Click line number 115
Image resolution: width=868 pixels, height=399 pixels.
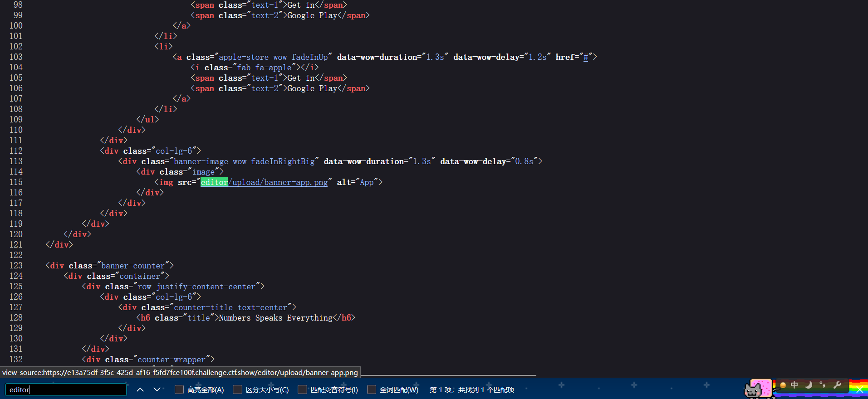(x=16, y=182)
